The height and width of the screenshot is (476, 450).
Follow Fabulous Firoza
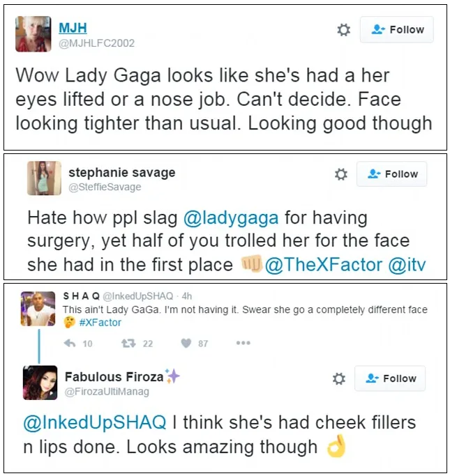(x=390, y=378)
